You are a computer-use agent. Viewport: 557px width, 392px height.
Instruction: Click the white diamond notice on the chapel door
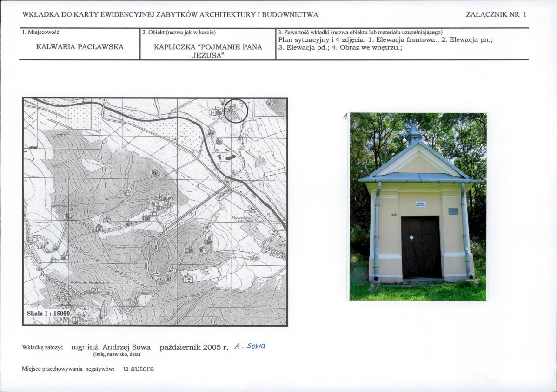click(x=411, y=237)
